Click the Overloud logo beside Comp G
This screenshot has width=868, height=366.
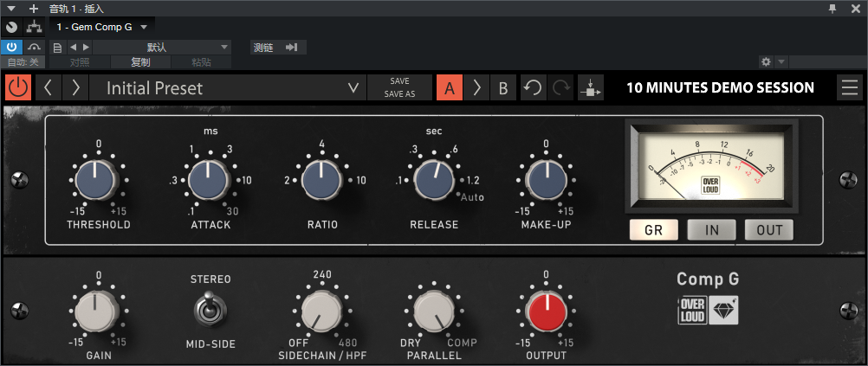[x=692, y=311]
